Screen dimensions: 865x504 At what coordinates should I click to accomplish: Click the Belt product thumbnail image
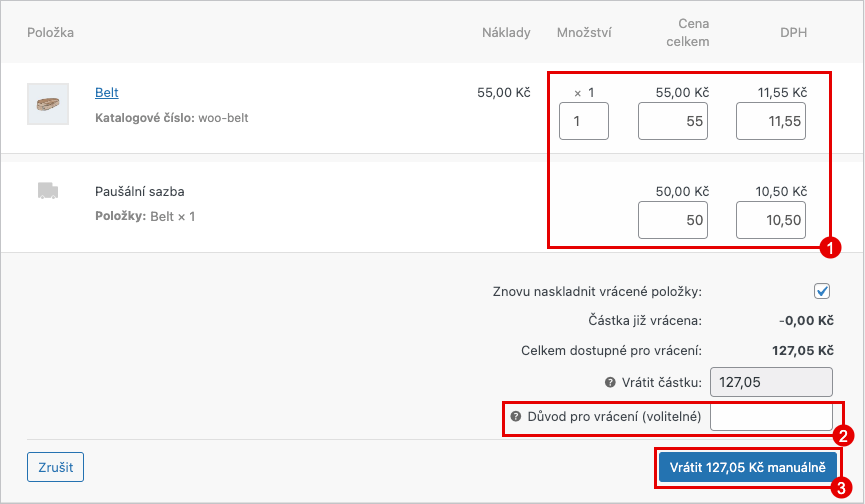click(47, 104)
